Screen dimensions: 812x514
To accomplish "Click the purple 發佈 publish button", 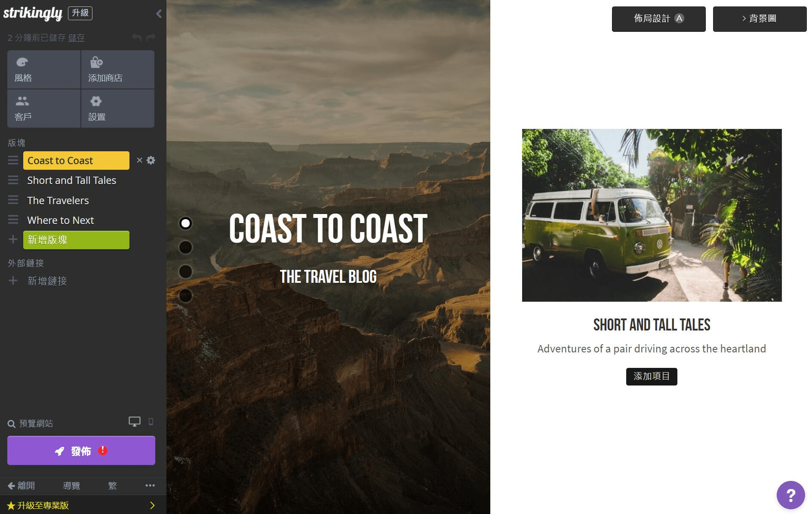I will 81,450.
